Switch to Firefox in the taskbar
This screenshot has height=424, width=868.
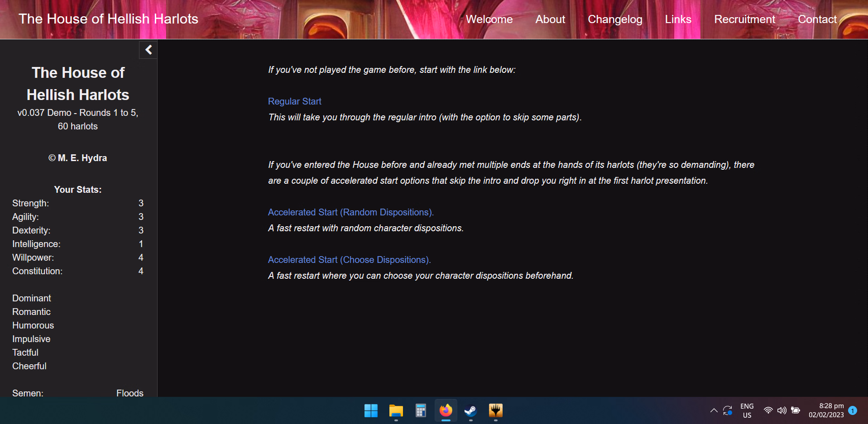point(446,410)
